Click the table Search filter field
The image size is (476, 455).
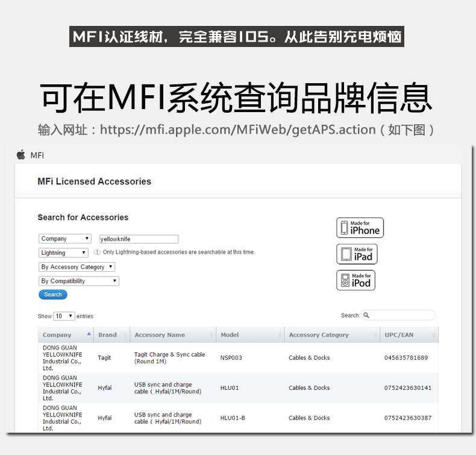(398, 315)
